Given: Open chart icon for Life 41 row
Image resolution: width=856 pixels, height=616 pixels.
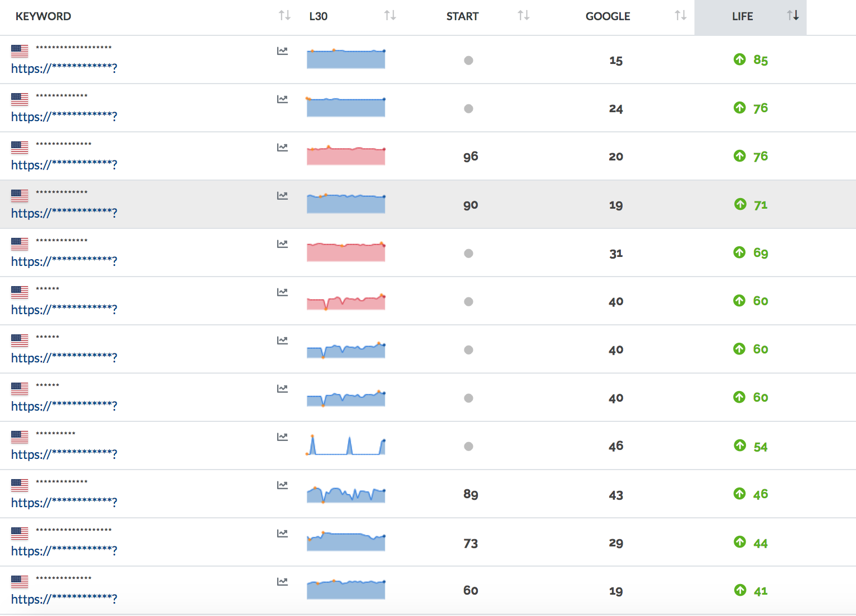Looking at the screenshot, I should click(282, 582).
